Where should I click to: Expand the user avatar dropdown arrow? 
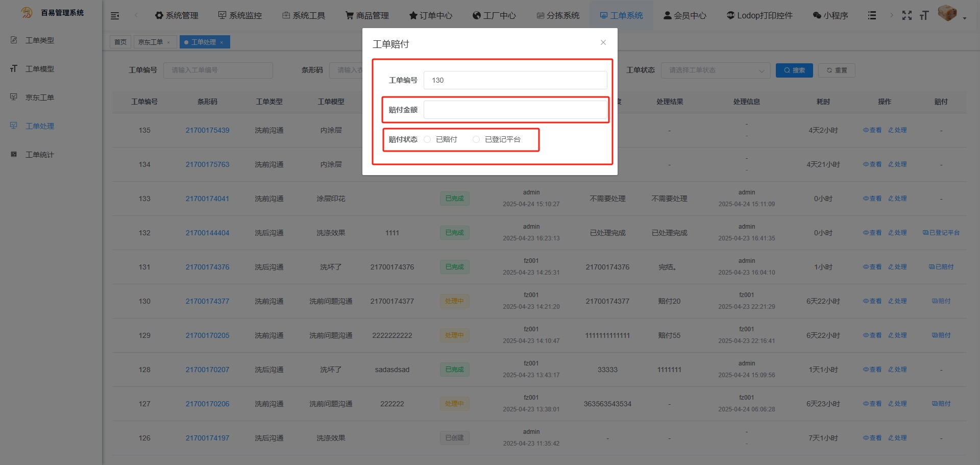pyautogui.click(x=965, y=18)
